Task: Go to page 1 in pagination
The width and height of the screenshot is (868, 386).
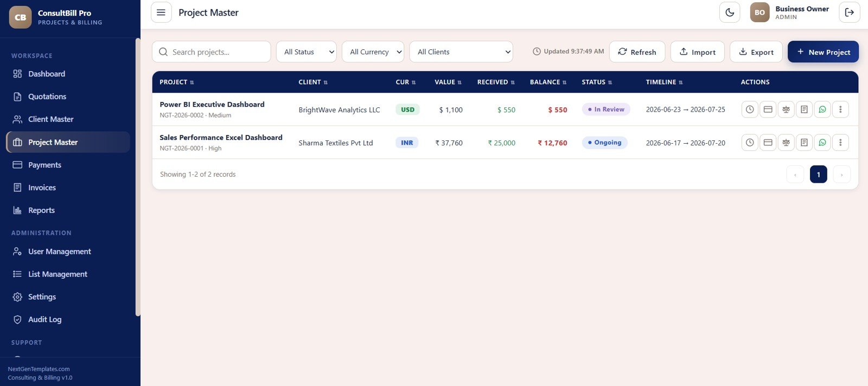Action: 819,175
